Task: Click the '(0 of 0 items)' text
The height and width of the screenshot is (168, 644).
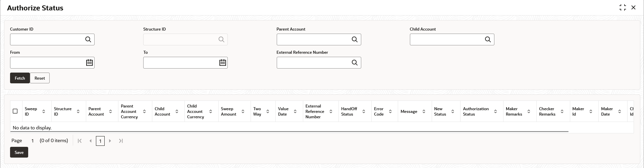Action: 54,140
